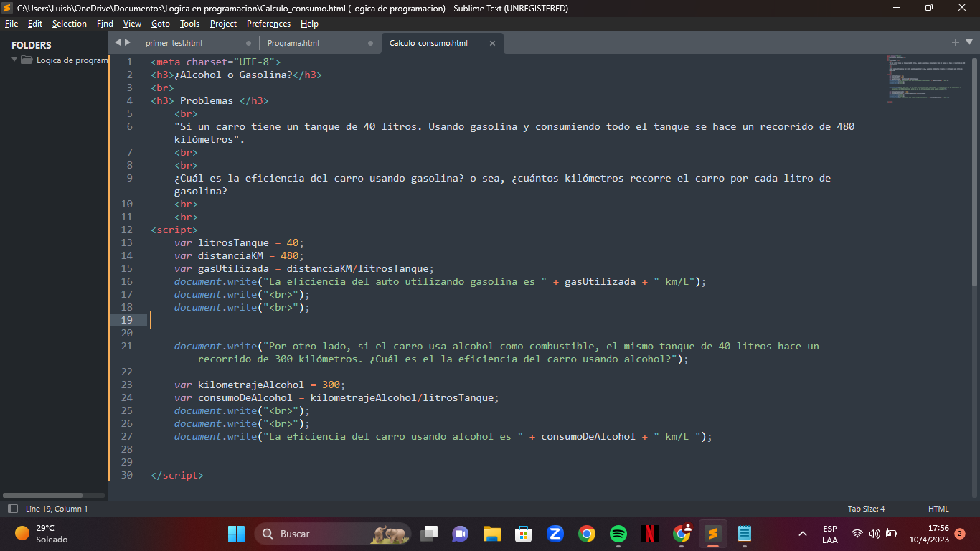Click the Problemas heading text

pos(207,100)
